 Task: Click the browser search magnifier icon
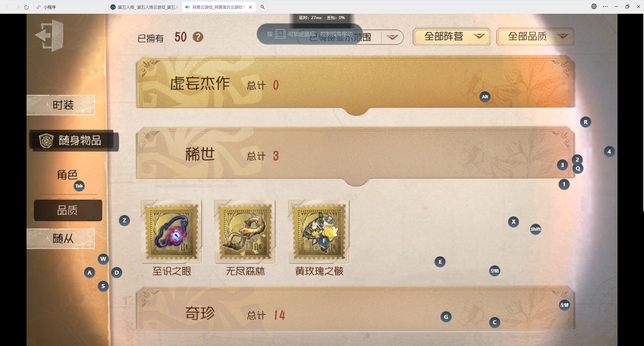click(x=263, y=7)
